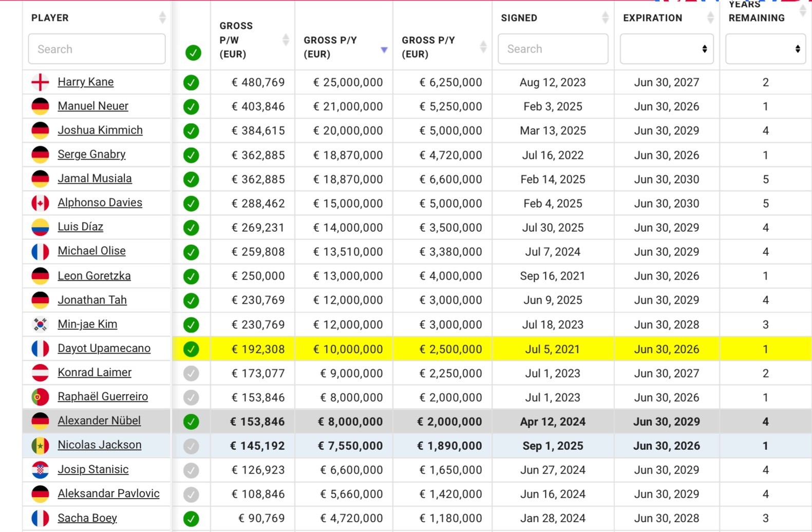Toggle the green checkmark for Sacha Boey

191,519
